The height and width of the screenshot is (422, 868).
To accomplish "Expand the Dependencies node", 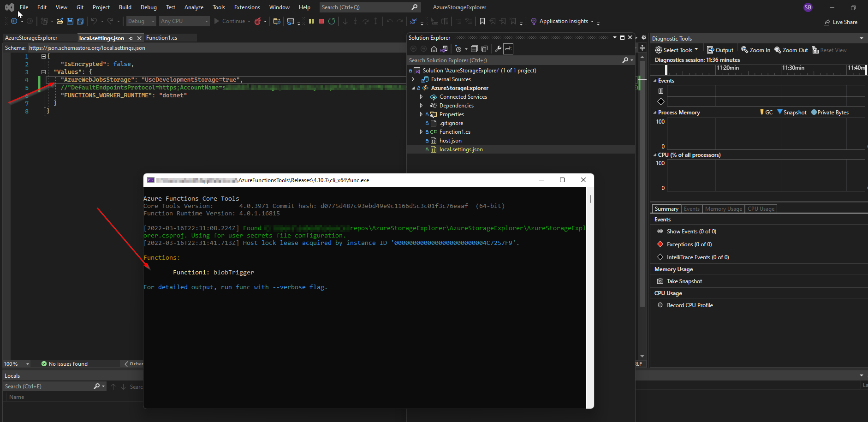I will pyautogui.click(x=421, y=105).
